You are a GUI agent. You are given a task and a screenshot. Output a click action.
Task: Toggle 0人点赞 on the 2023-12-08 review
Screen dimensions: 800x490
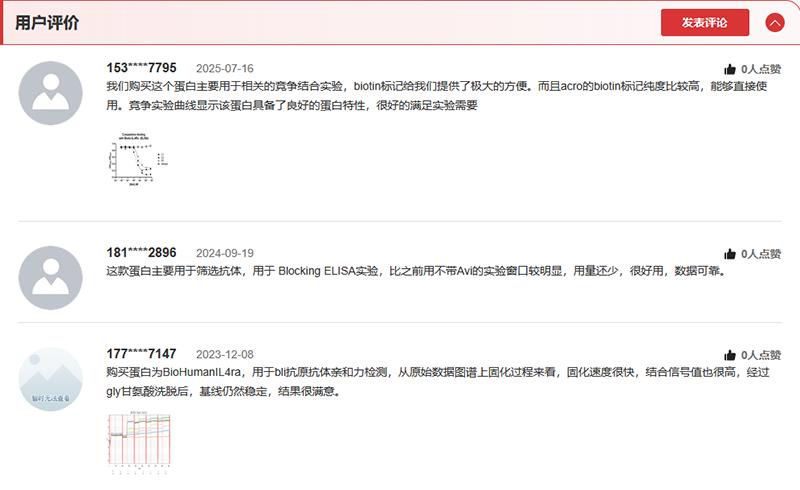[x=761, y=355]
